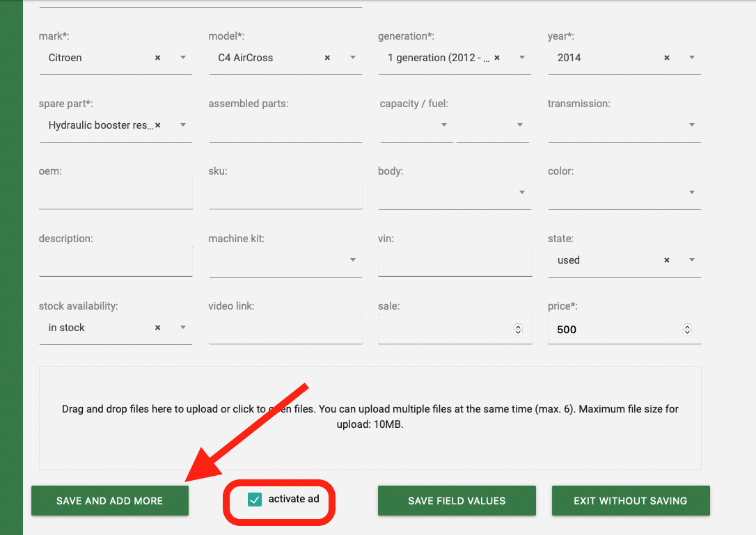Image resolution: width=756 pixels, height=535 pixels.
Task: Toggle the activate ad checkbox
Action: point(255,500)
